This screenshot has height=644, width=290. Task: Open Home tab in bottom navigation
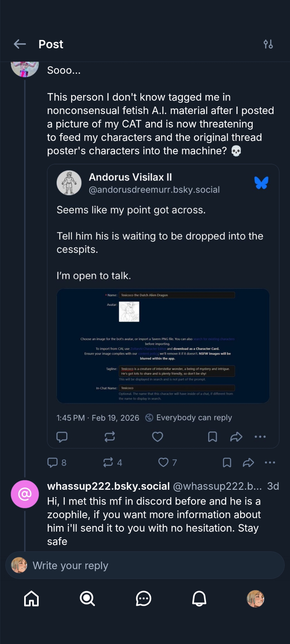pyautogui.click(x=32, y=599)
